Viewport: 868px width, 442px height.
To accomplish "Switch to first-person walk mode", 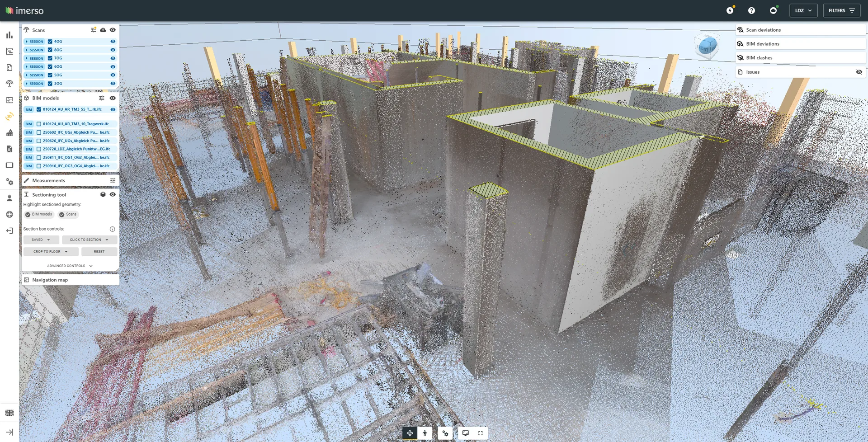I will tap(425, 433).
